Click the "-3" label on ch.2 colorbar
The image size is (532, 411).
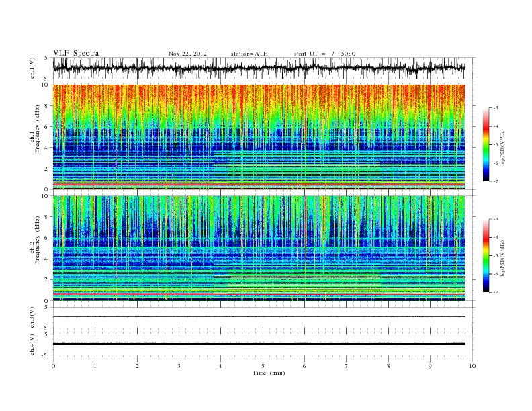click(x=496, y=219)
